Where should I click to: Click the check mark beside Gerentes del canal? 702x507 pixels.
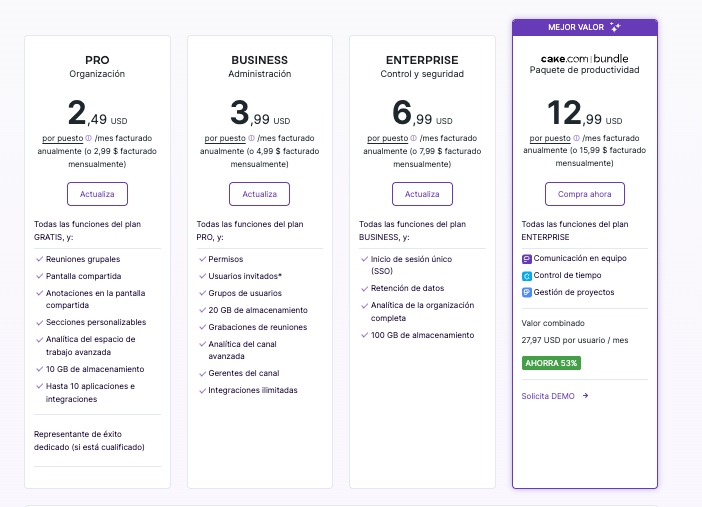click(x=202, y=374)
